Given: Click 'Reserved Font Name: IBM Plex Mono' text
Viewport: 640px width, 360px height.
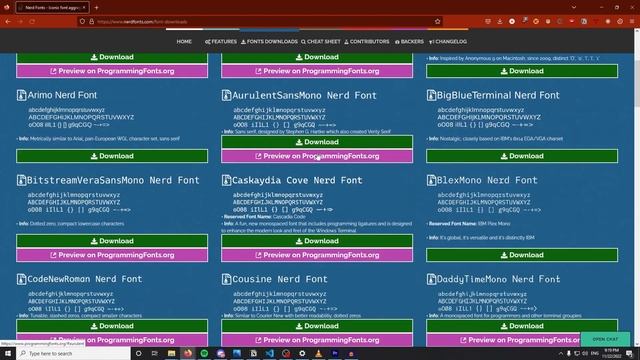Looking at the screenshot, I should click(x=469, y=224).
